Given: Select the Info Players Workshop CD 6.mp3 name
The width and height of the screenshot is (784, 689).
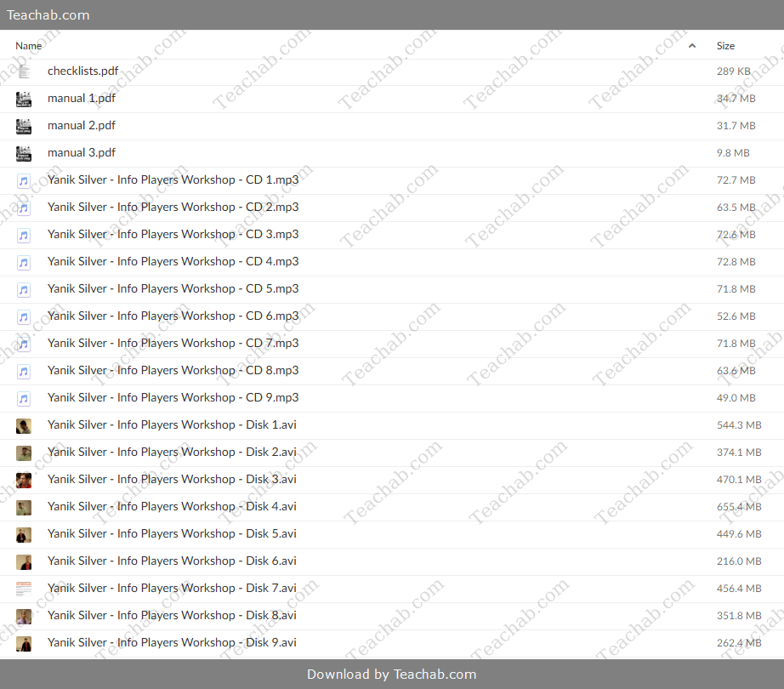Looking at the screenshot, I should click(x=173, y=316).
